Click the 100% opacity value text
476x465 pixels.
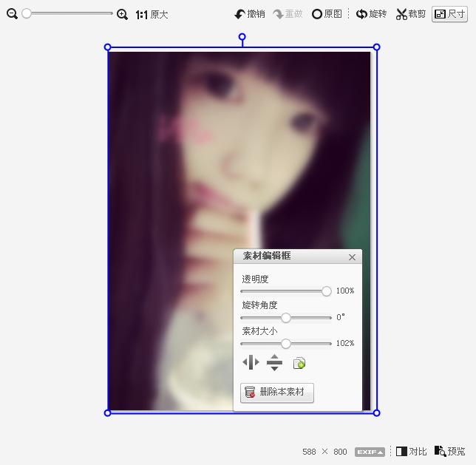pos(345,291)
